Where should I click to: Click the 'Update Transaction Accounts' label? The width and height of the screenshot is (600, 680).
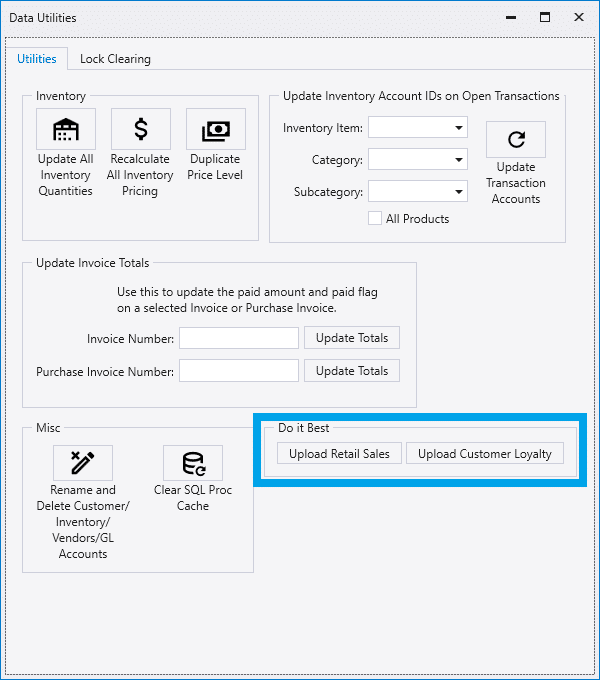click(516, 183)
